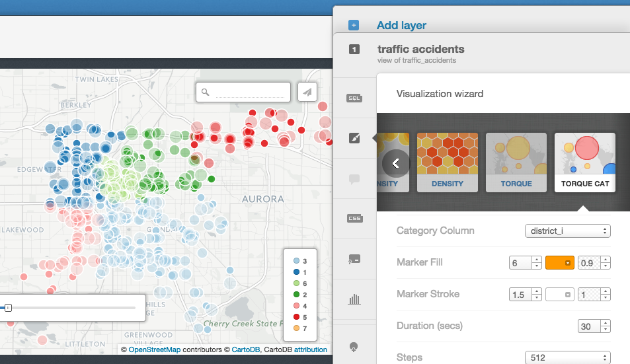630x364 pixels.
Task: Select the Density hexagon visualization type
Action: coord(447,163)
